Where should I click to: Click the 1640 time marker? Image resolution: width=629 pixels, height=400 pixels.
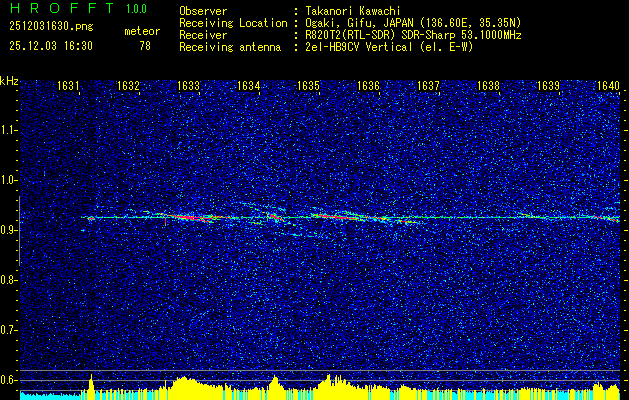(x=608, y=85)
